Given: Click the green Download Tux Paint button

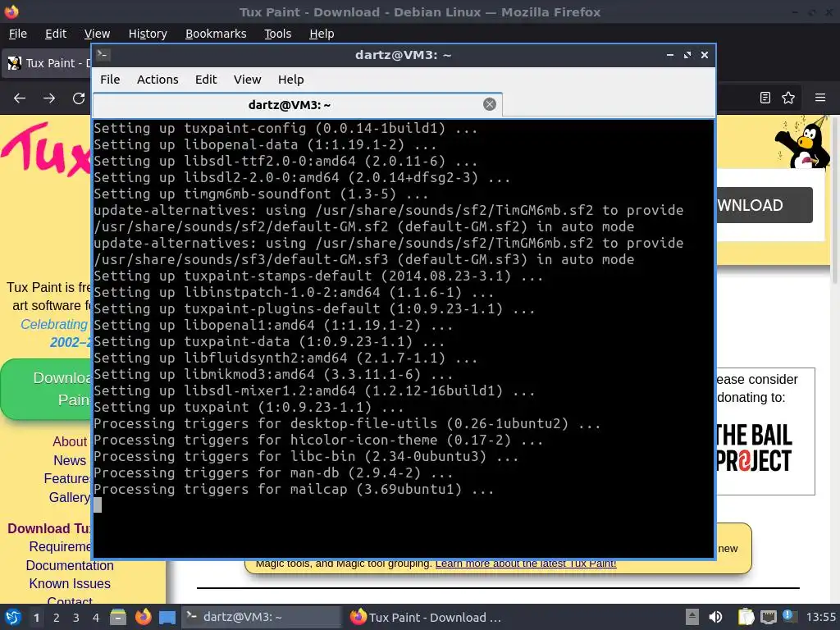Looking at the screenshot, I should [x=46, y=389].
